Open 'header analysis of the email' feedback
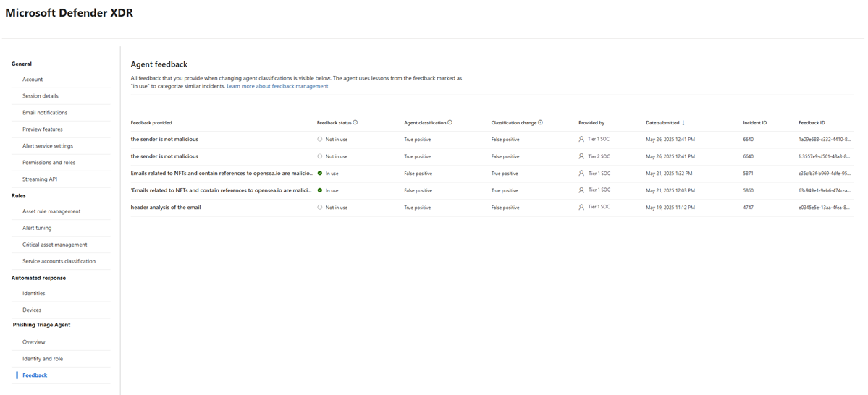 pyautogui.click(x=166, y=207)
